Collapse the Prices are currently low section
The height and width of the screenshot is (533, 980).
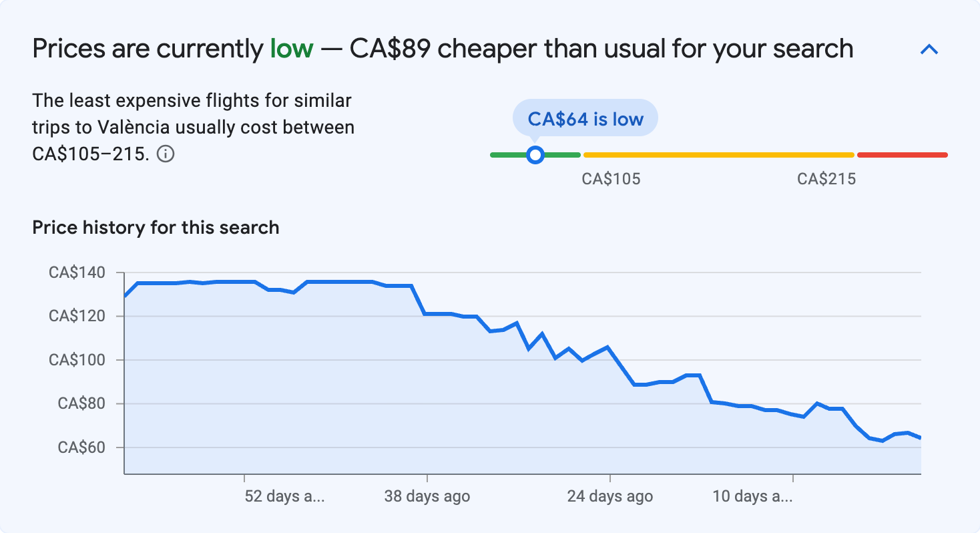pyautogui.click(x=929, y=48)
